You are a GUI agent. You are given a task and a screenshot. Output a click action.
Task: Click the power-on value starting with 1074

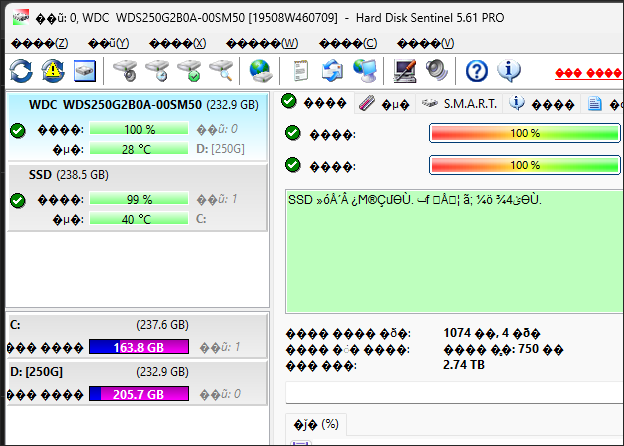[x=491, y=333]
